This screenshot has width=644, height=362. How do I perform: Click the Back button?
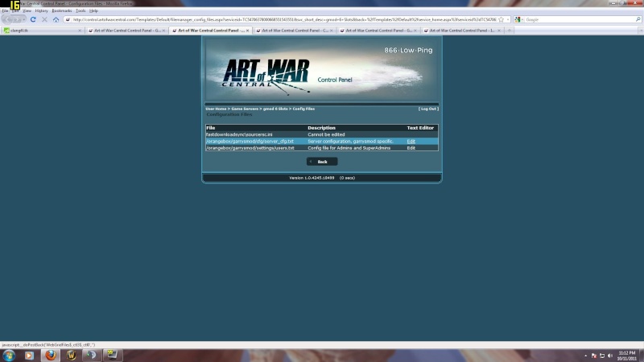click(x=322, y=162)
